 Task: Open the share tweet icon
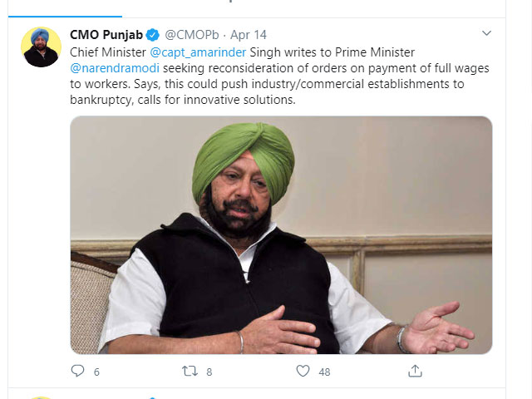(x=415, y=371)
